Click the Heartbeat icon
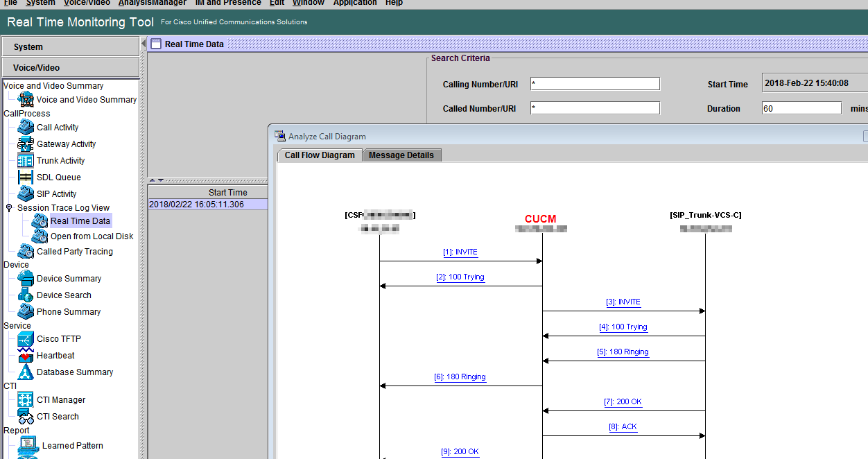This screenshot has width=868, height=459. (26, 356)
